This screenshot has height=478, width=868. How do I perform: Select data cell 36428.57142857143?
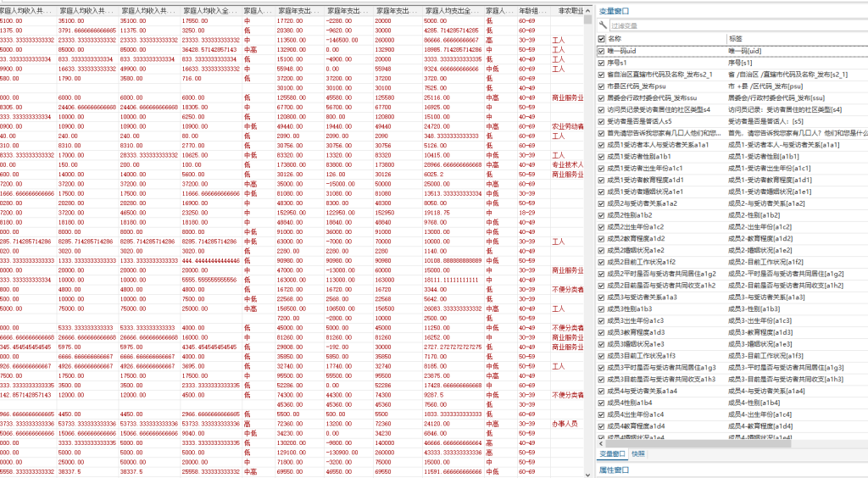click(x=209, y=50)
